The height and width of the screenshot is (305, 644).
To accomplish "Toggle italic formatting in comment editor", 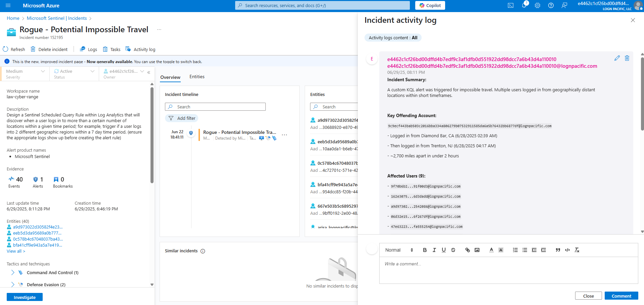I will pos(434,250).
